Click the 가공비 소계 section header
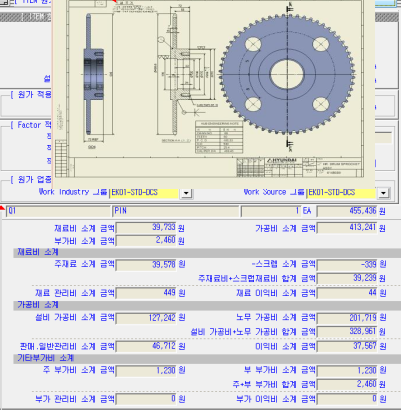The width and height of the screenshot is (401, 410). (207, 305)
